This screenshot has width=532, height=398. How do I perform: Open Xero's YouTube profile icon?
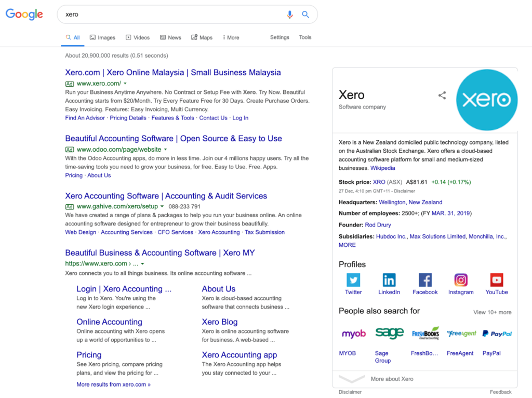click(496, 280)
